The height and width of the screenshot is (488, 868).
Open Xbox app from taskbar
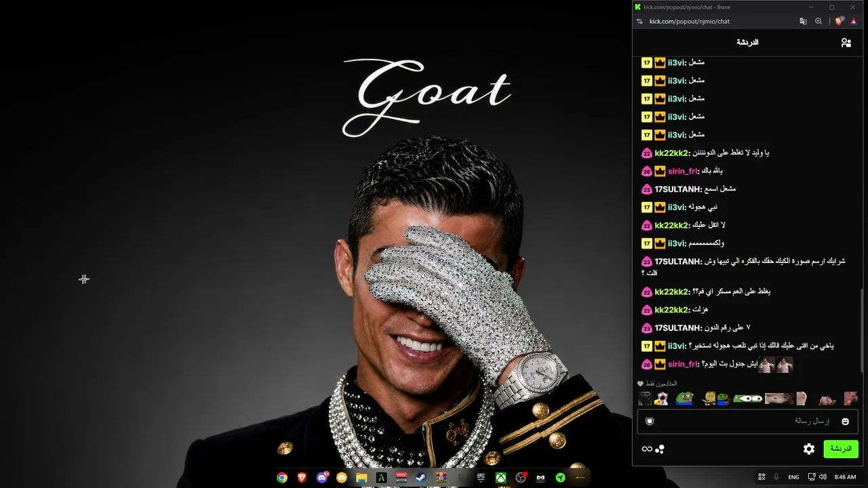pos(500,478)
